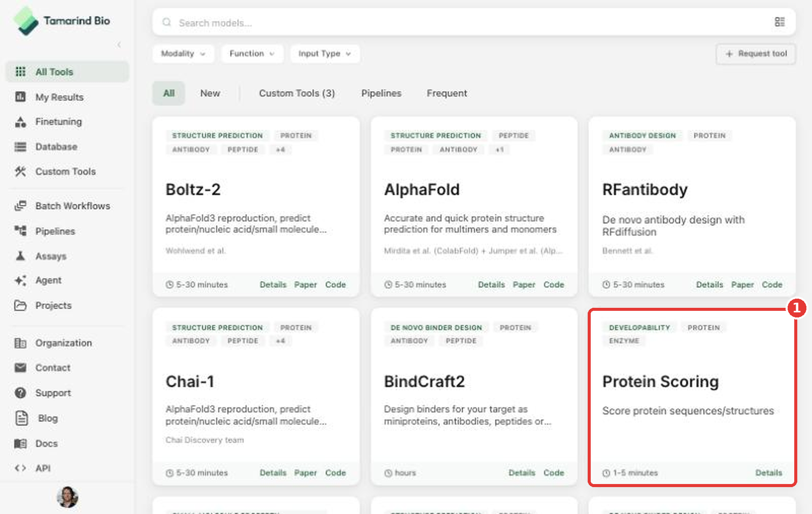
Task: Open Docs book icon
Action: 20,443
